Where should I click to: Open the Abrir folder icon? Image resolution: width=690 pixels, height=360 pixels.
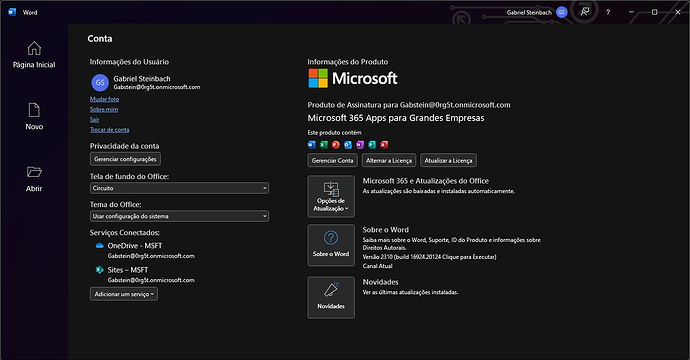point(34,172)
